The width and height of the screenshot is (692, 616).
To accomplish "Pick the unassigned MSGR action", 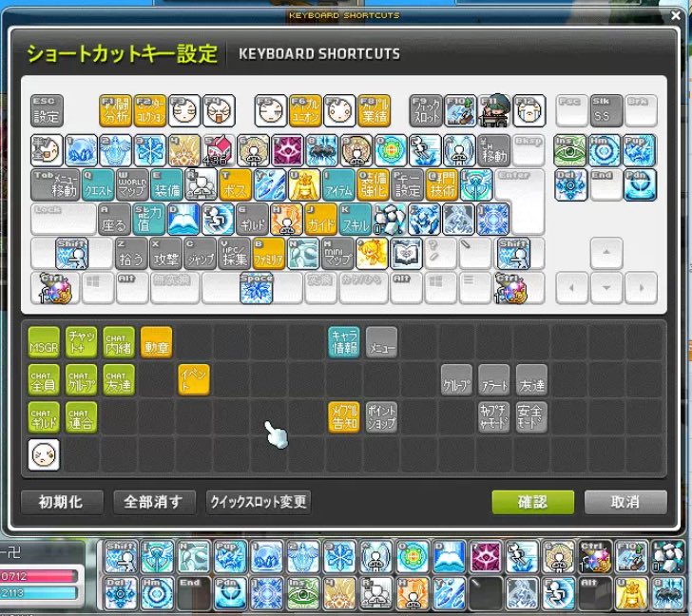I will click(x=44, y=342).
